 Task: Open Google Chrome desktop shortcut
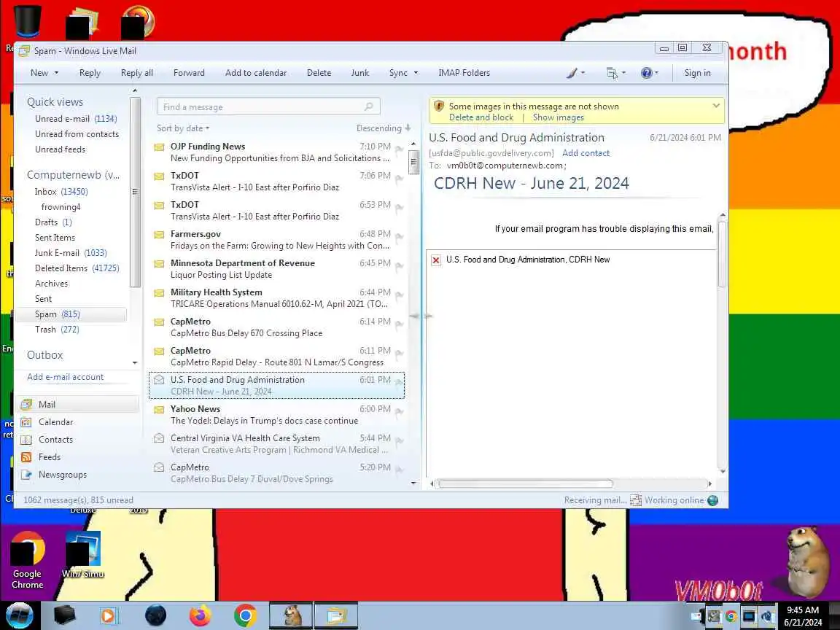click(x=28, y=560)
